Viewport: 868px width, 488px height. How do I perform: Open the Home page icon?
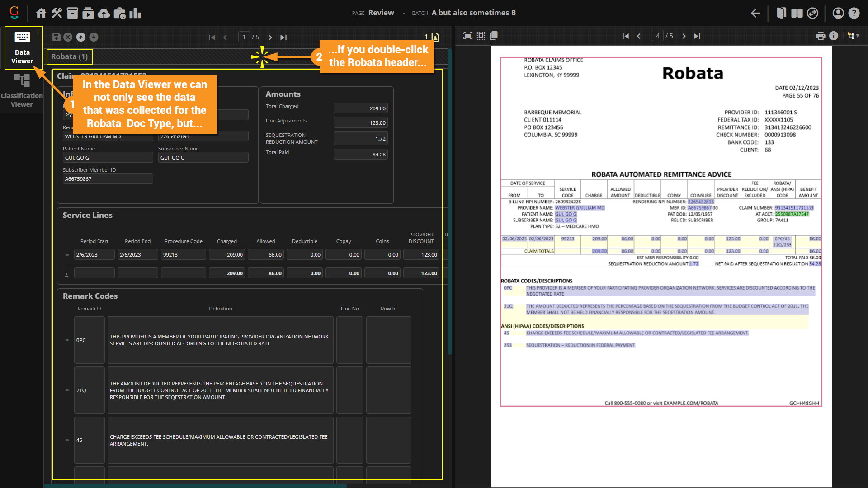coord(41,13)
